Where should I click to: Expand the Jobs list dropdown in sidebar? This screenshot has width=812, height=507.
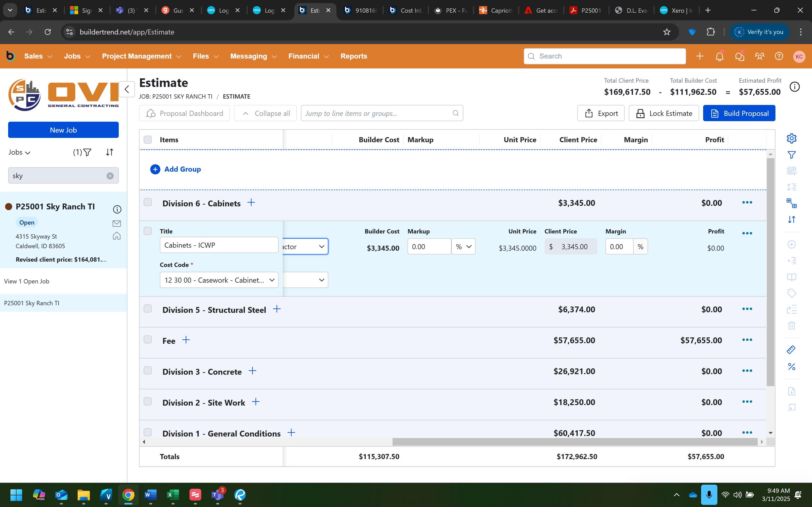click(x=20, y=153)
